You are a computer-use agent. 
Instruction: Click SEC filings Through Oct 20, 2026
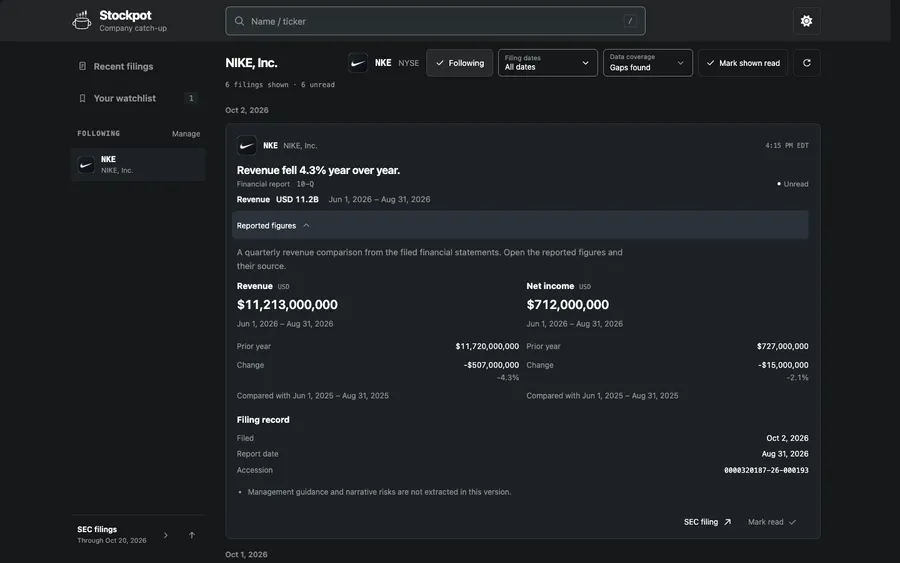pyautogui.click(x=112, y=535)
